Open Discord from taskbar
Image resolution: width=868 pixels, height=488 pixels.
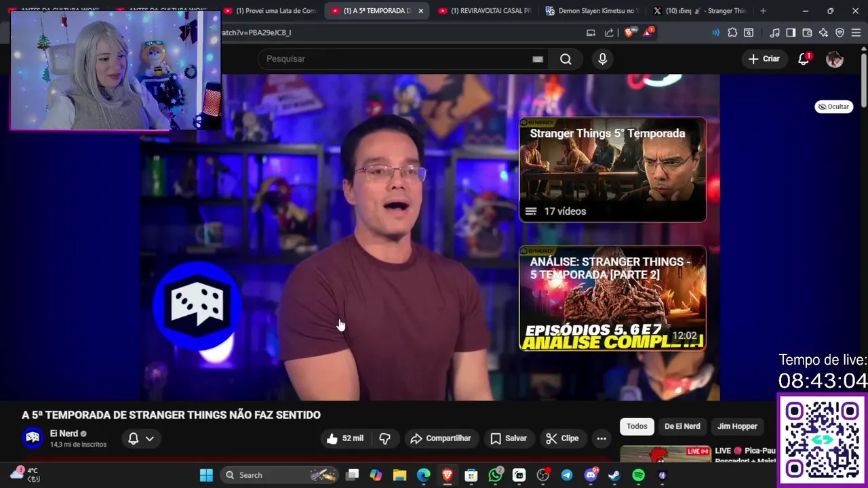click(x=591, y=475)
